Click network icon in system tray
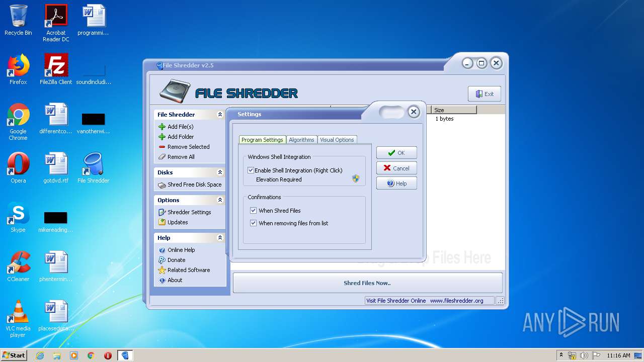 (572, 355)
